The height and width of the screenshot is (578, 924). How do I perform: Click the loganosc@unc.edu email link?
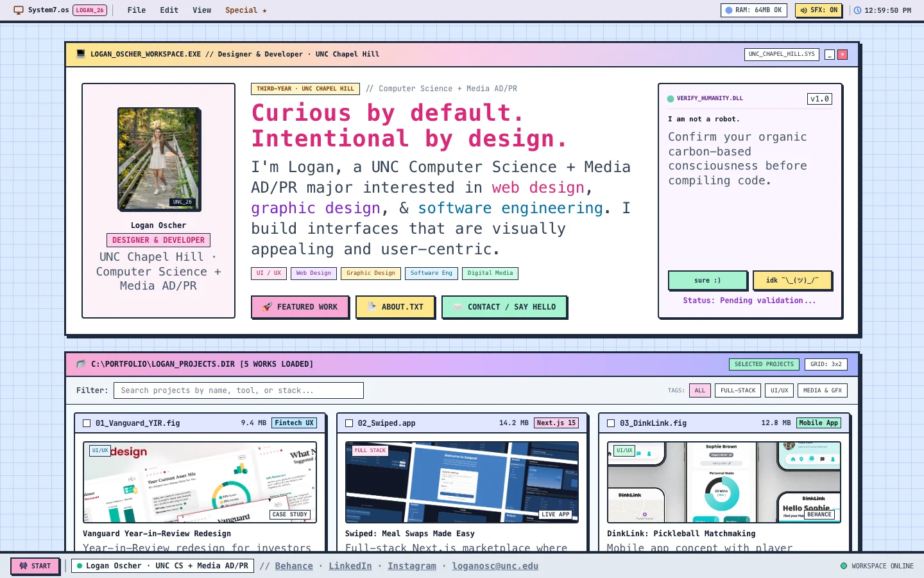pyautogui.click(x=495, y=566)
